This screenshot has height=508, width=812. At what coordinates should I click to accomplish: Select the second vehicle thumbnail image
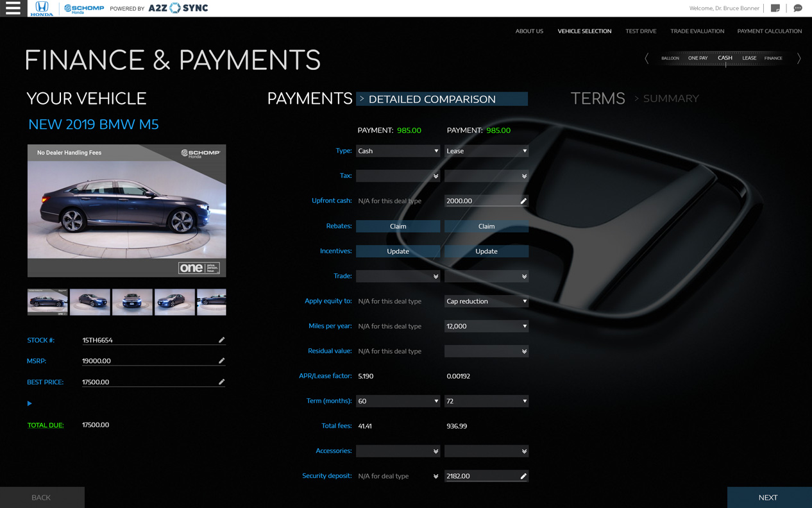point(90,302)
